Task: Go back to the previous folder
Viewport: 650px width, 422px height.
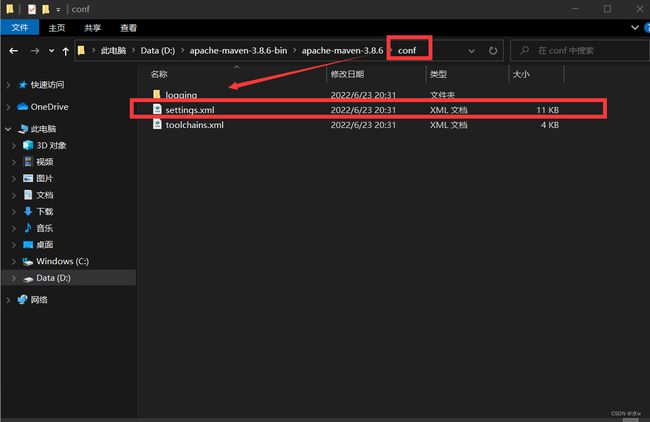Action: pos(14,51)
